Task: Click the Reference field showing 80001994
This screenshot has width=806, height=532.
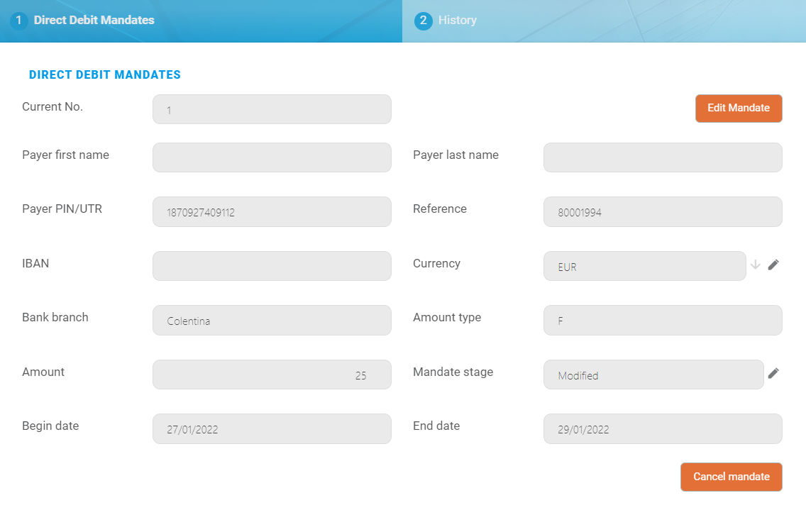Action: [x=663, y=212]
